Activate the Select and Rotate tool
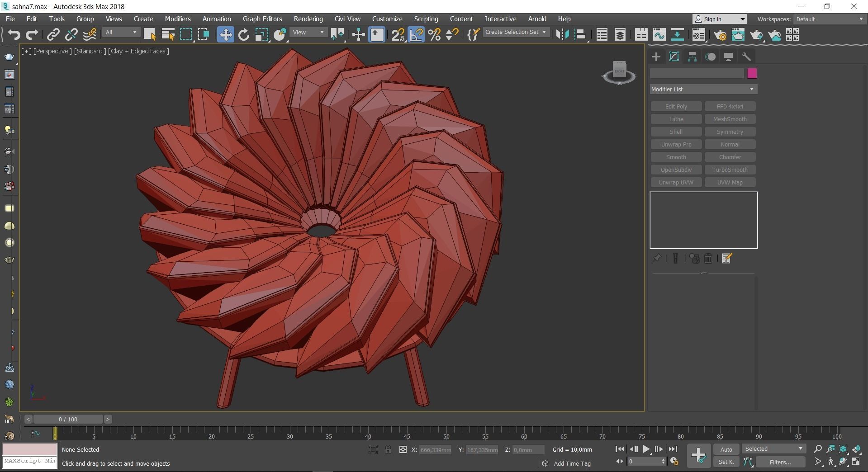This screenshot has height=472, width=868. 243,35
